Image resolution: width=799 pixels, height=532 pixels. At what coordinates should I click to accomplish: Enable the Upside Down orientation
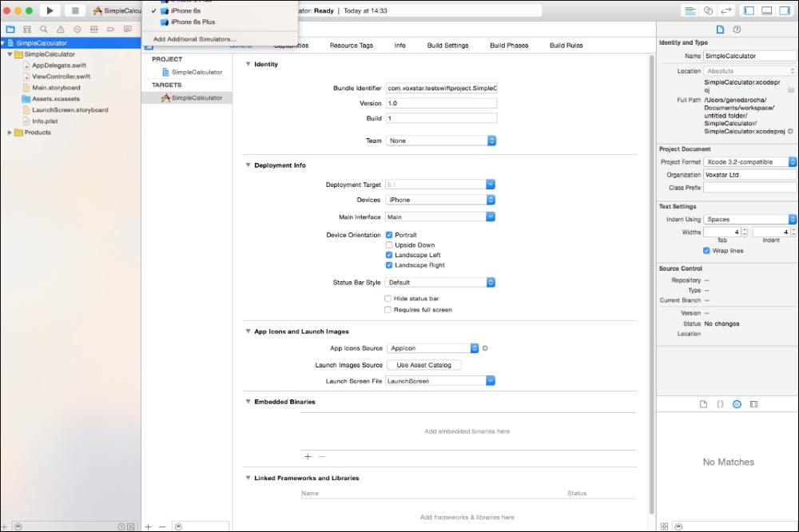pos(389,245)
